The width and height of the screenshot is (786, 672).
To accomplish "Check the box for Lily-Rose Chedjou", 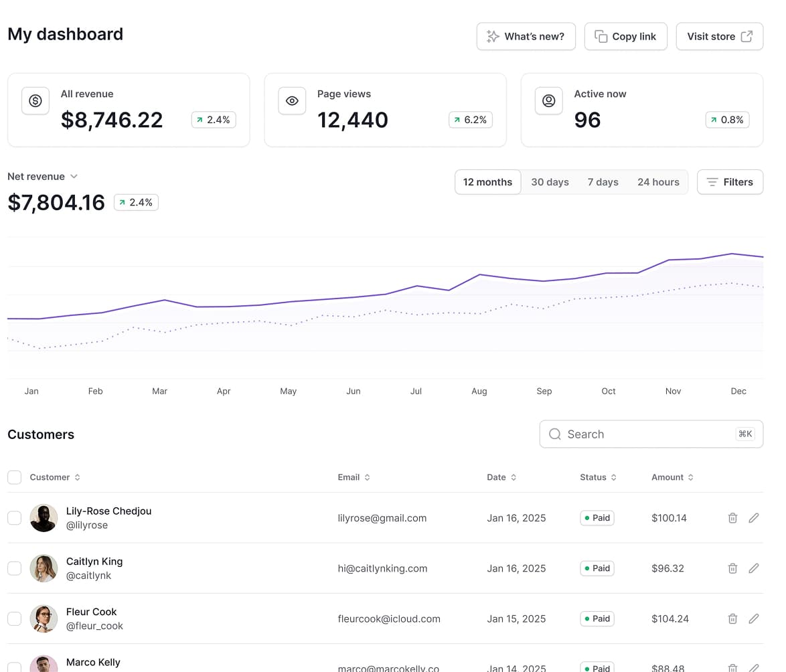I will (14, 518).
